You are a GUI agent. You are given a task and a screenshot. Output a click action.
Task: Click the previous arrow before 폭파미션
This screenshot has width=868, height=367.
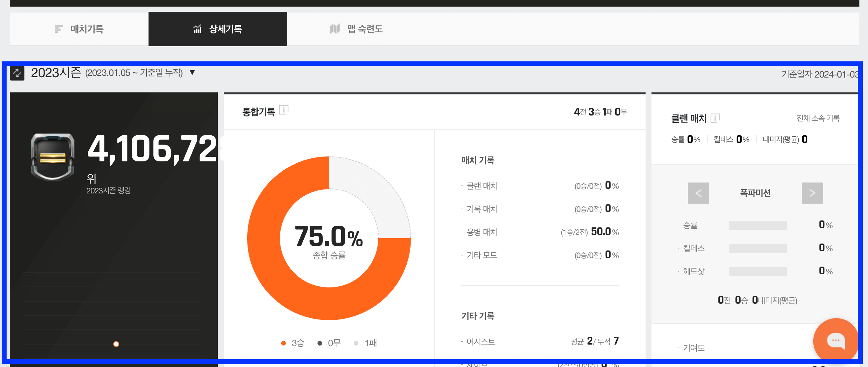(x=698, y=193)
